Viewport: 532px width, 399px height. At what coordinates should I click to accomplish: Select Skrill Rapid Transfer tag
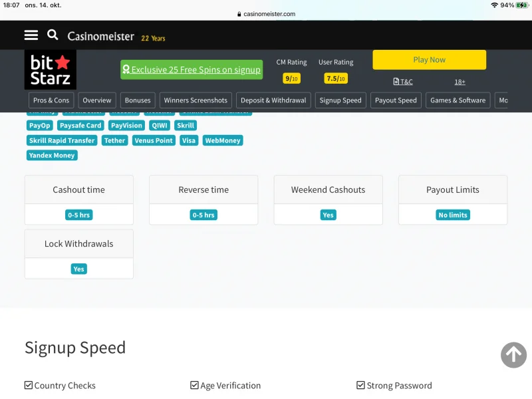tap(62, 140)
